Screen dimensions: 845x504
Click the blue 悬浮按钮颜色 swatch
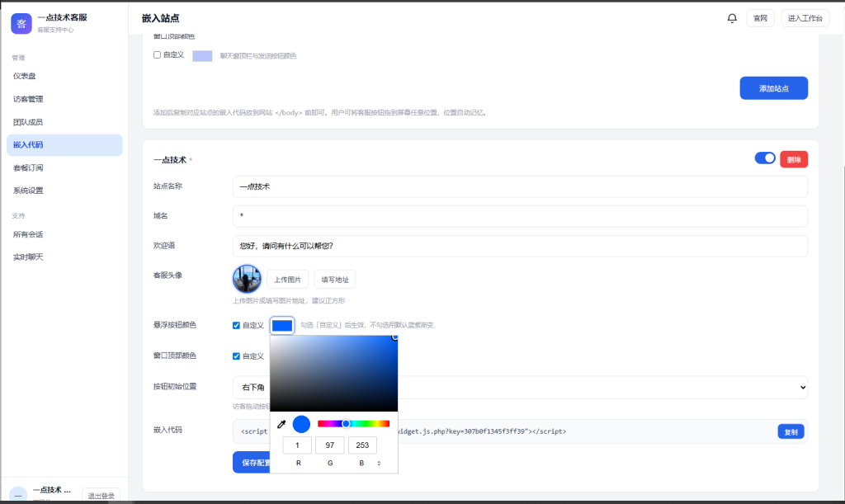[x=282, y=325]
